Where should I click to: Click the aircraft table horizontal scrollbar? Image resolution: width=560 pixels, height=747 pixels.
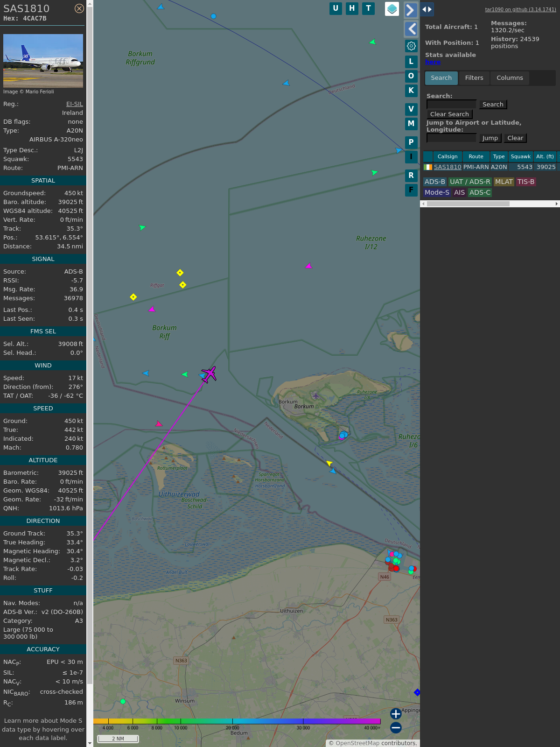(468, 204)
